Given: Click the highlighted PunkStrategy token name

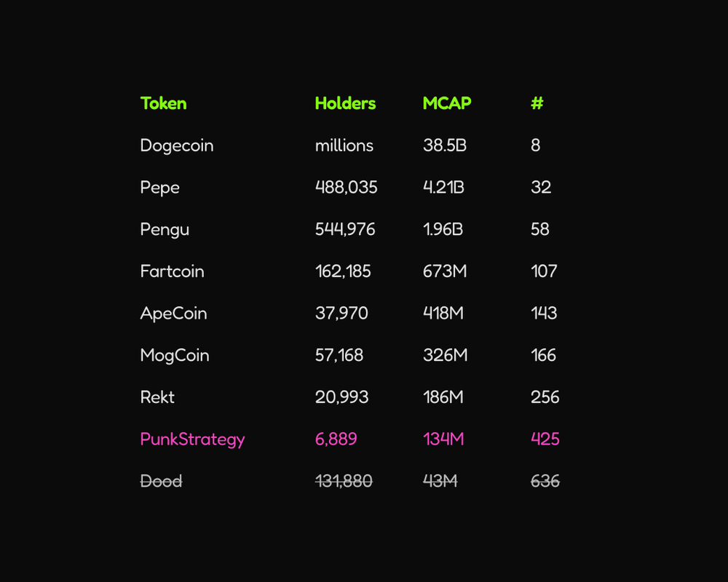Looking at the screenshot, I should pyautogui.click(x=192, y=439).
